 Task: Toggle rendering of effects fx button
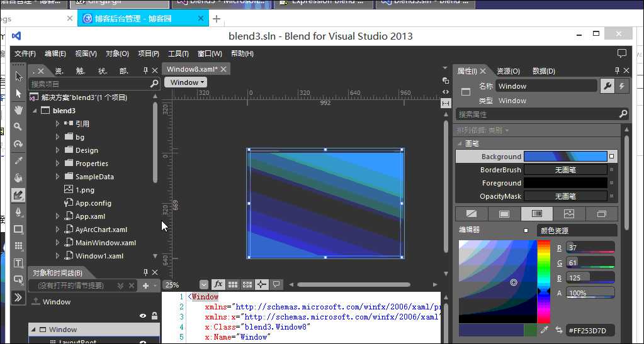[218, 284]
